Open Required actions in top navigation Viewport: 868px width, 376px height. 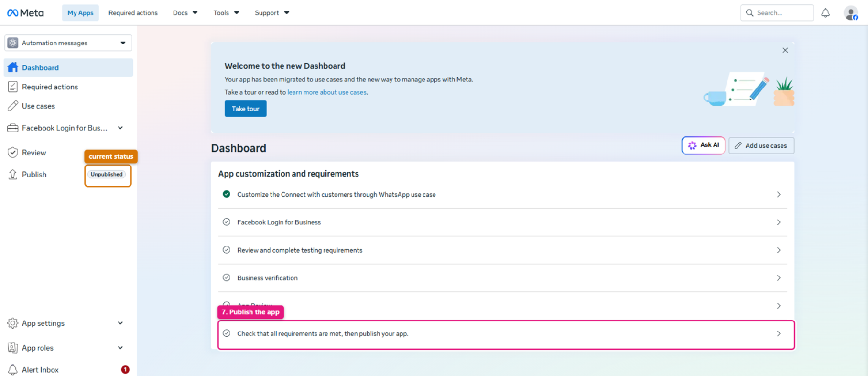pyautogui.click(x=133, y=13)
